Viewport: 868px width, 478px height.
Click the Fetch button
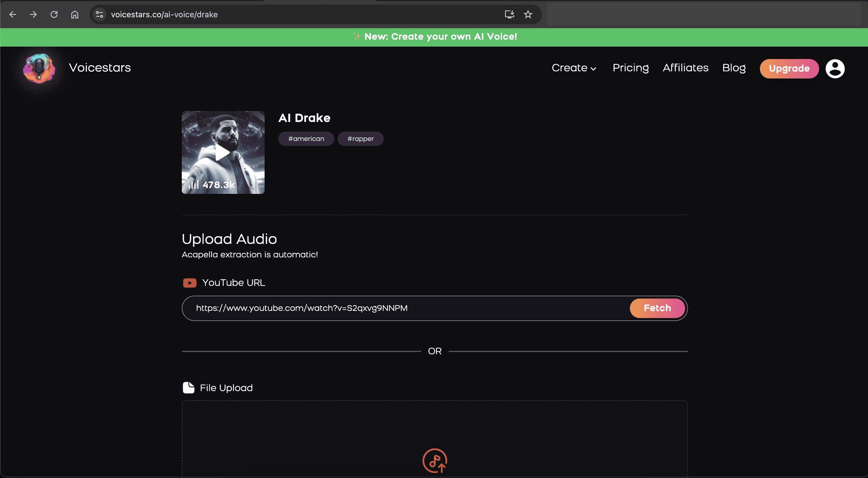657,308
